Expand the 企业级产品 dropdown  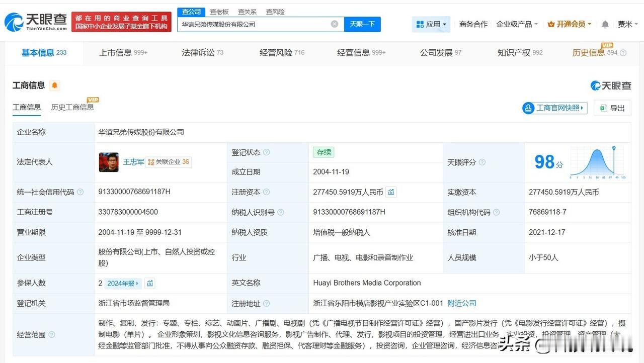[x=517, y=24]
